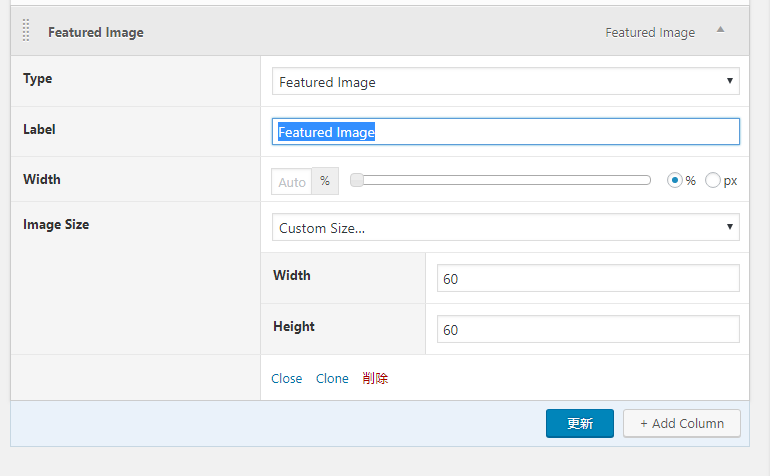Click the custom Height input field
This screenshot has width=770, height=476.
588,329
